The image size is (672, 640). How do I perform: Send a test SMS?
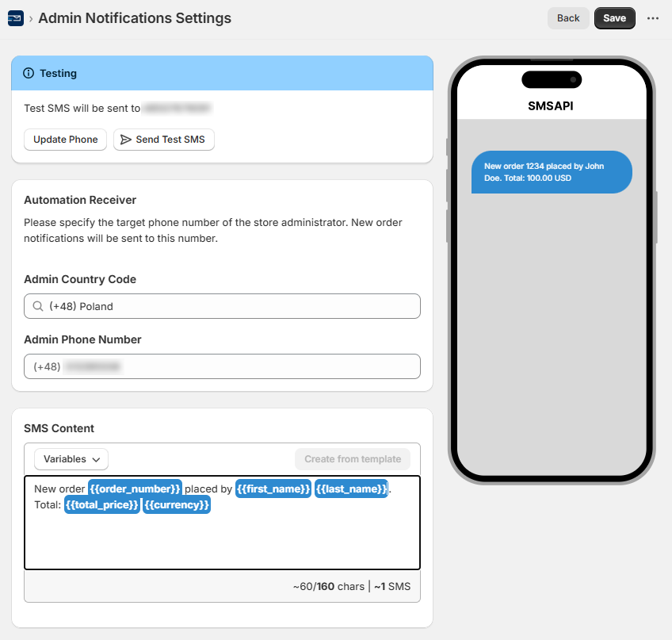tap(164, 140)
